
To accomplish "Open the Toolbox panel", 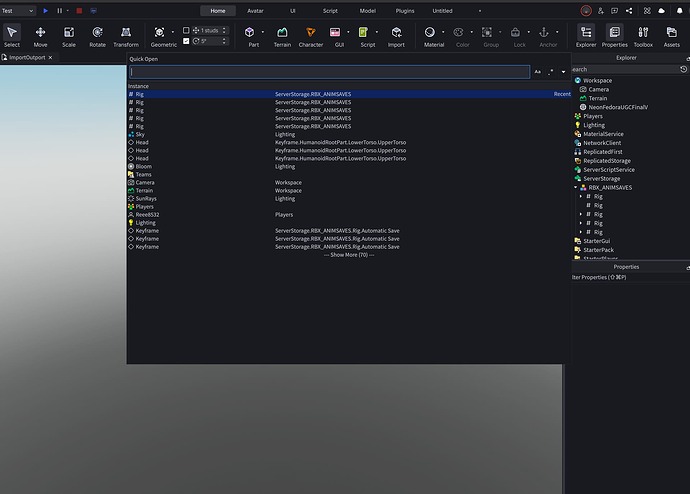I will (643, 36).
